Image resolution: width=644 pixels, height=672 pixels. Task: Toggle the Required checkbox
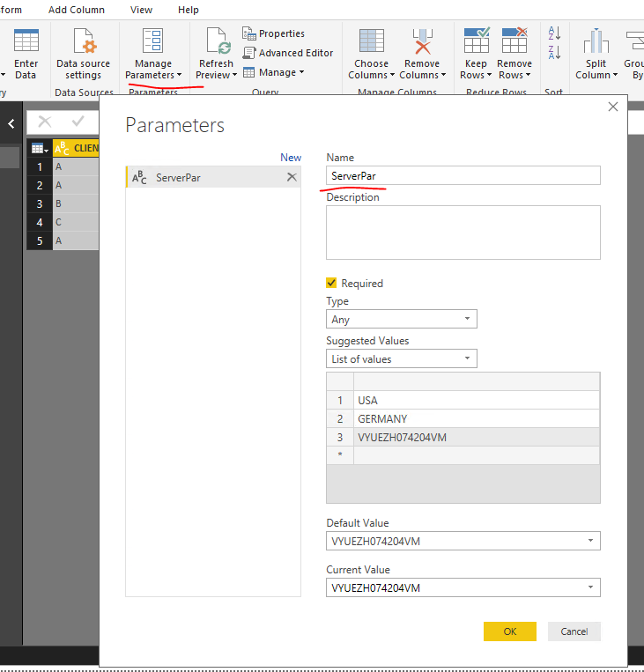(x=331, y=283)
